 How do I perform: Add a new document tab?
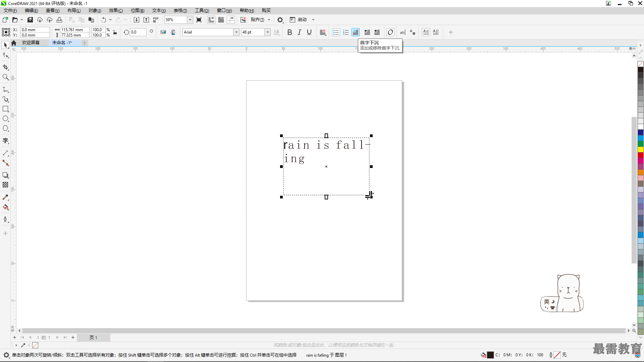85,43
